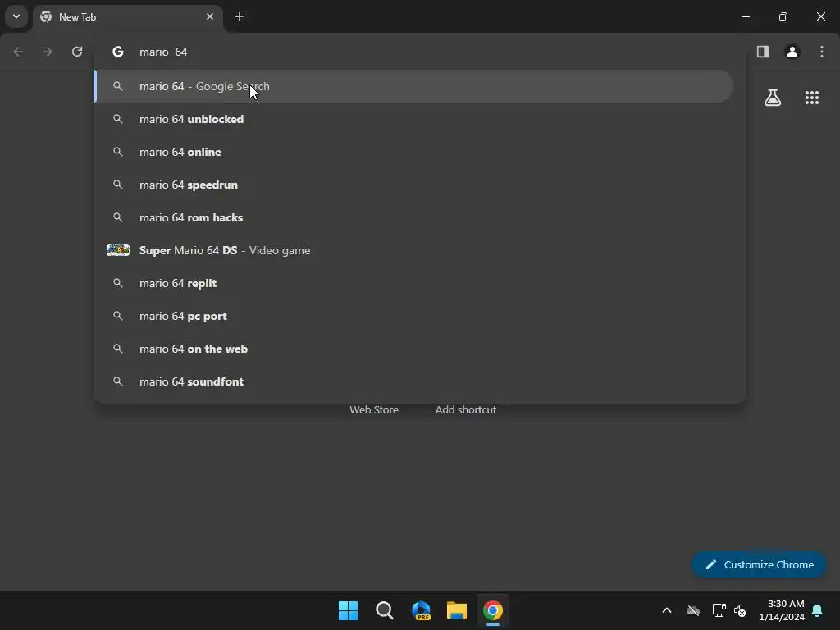840x630 pixels.
Task: Choose 'mario 64 soundfont' suggestion
Action: click(x=413, y=381)
